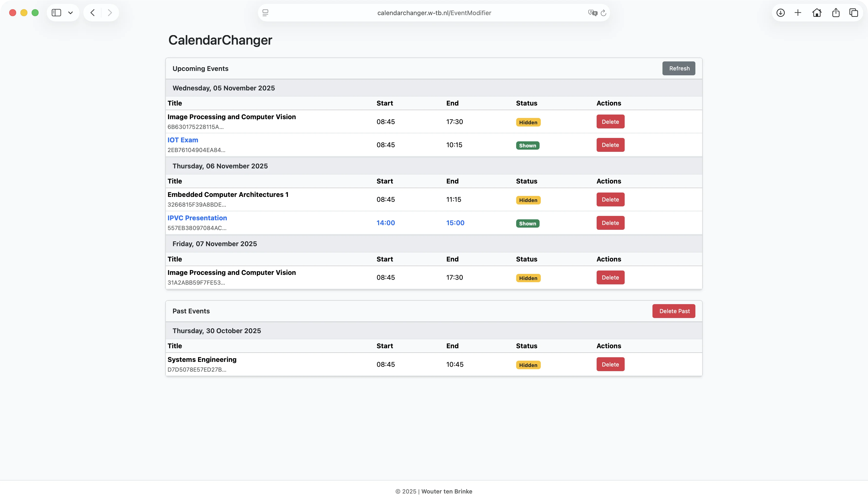
Task: Open the IOT Exam event link
Action: pyautogui.click(x=183, y=140)
